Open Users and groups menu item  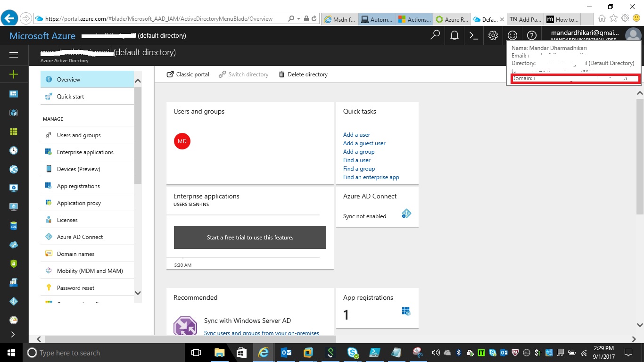87,135
